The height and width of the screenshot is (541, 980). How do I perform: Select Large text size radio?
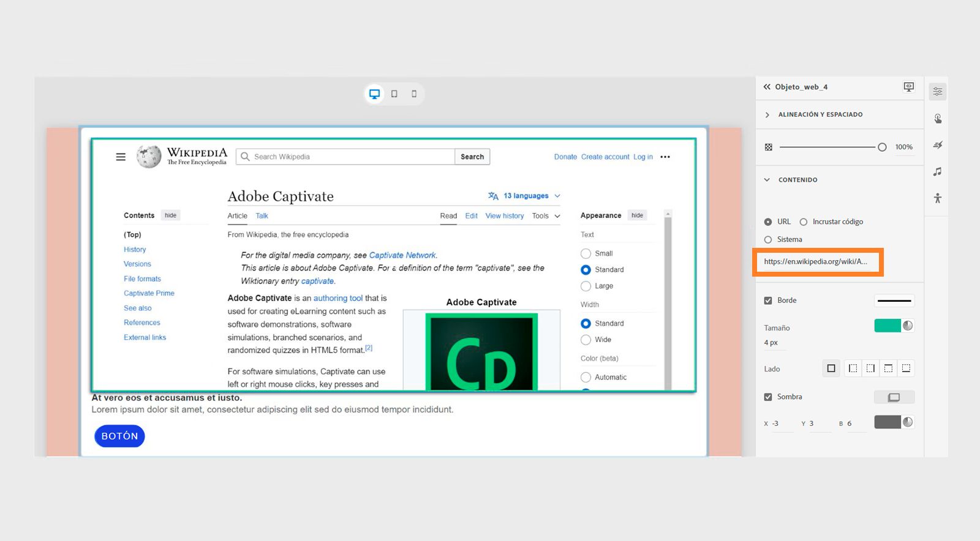tap(586, 286)
